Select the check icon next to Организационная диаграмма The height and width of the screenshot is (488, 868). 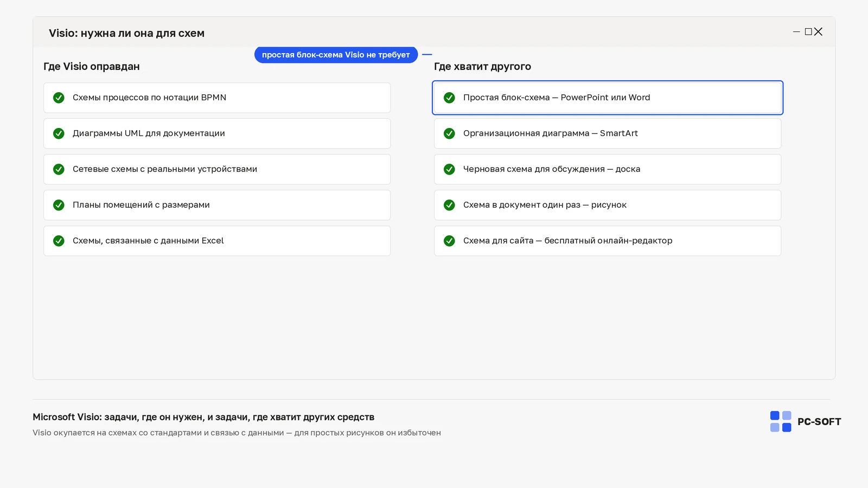tap(449, 133)
